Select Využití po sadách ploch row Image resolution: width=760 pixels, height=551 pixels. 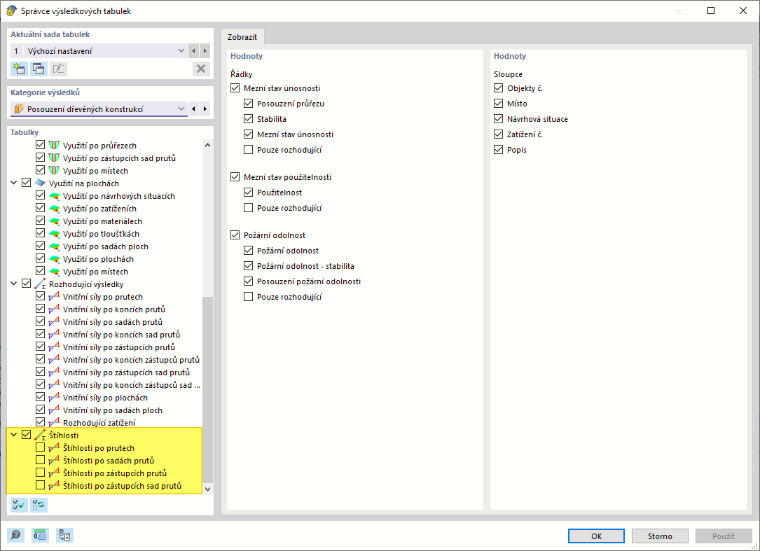pos(106,246)
